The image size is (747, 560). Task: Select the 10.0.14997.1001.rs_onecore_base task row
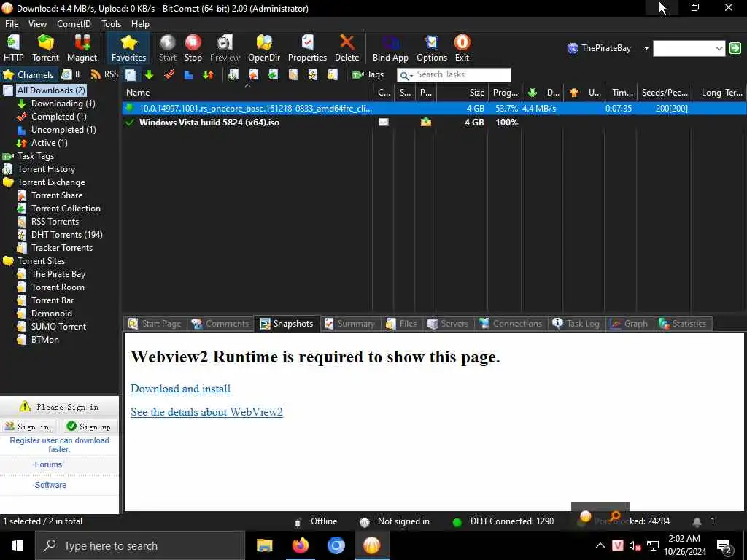(433, 109)
